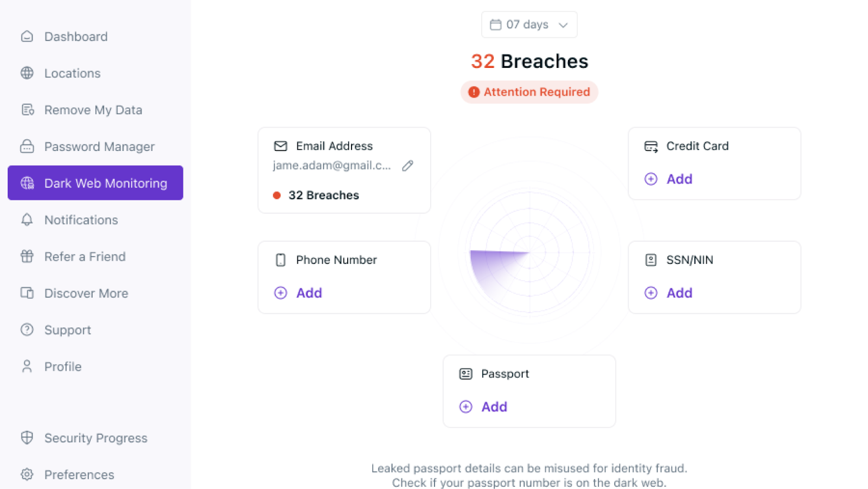Click the Preferences gear icon
The width and height of the screenshot is (868, 489).
click(x=27, y=474)
